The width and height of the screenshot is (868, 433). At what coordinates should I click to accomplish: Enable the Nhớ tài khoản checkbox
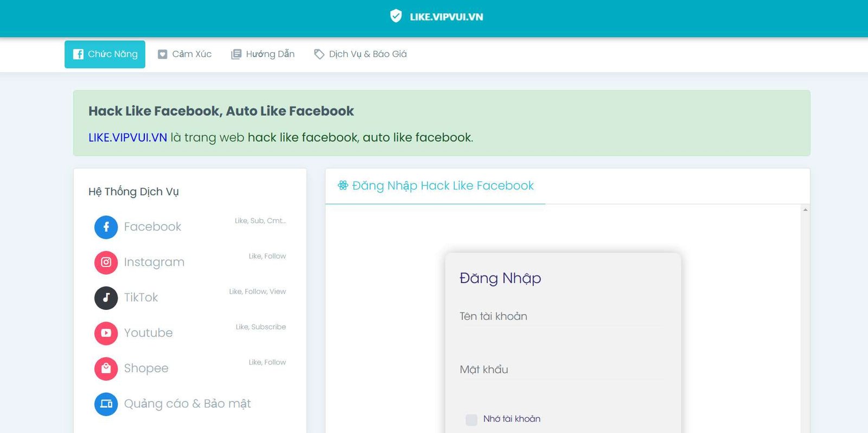pyautogui.click(x=471, y=419)
